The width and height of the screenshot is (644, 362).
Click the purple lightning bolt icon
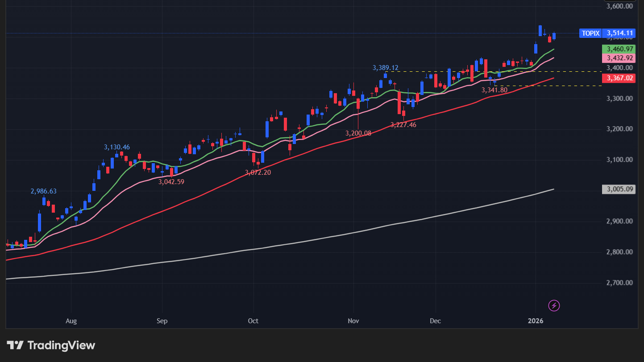tap(554, 305)
